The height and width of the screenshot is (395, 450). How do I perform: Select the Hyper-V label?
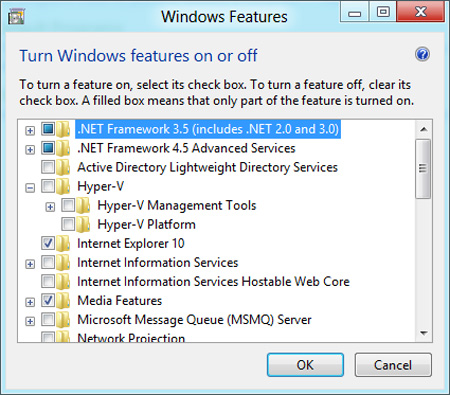100,186
